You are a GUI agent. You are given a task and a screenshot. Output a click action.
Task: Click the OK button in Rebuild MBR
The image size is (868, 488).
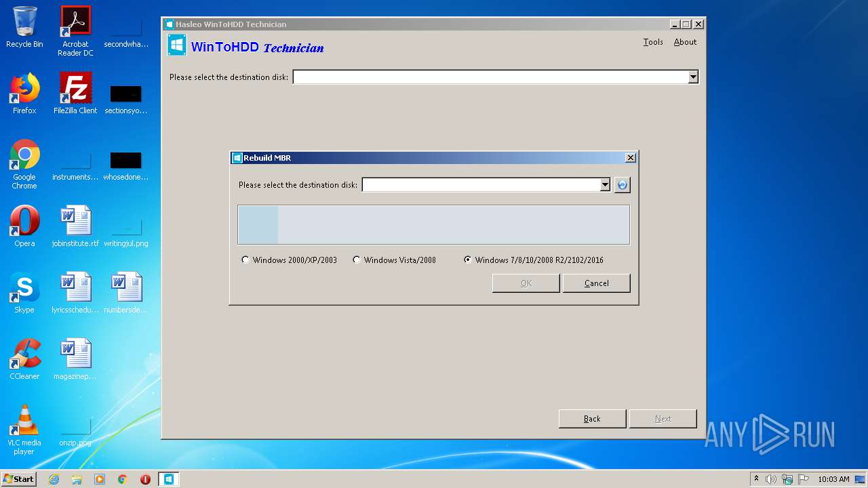[526, 283]
